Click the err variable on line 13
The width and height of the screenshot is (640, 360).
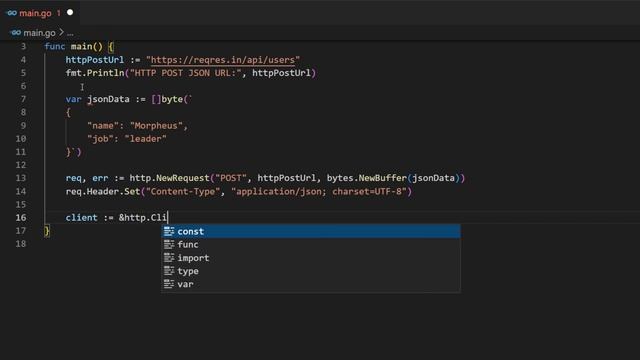[x=100, y=178]
